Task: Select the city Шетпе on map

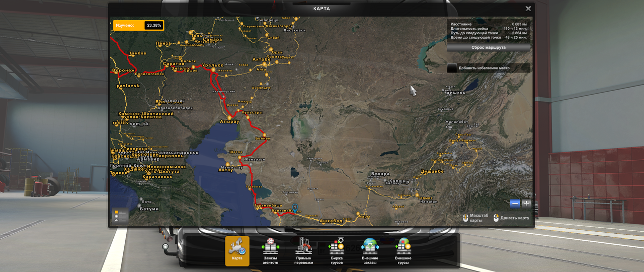Action: pos(235,152)
